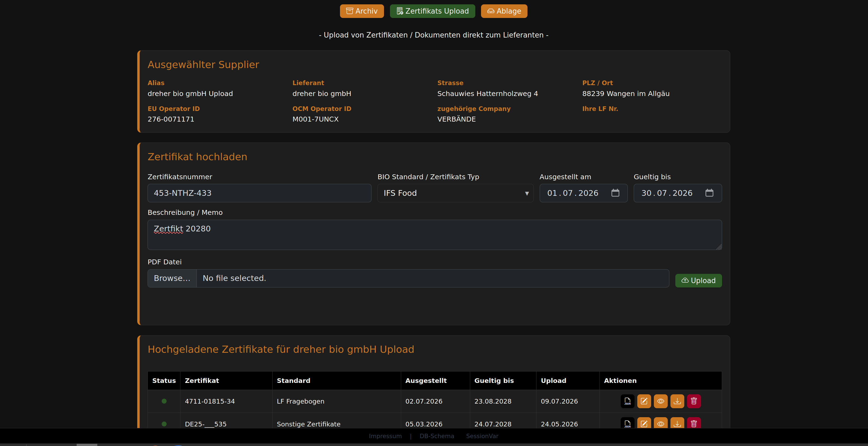
Task: Click the 'Zertifikat hochladen' heading
Action: click(198, 157)
